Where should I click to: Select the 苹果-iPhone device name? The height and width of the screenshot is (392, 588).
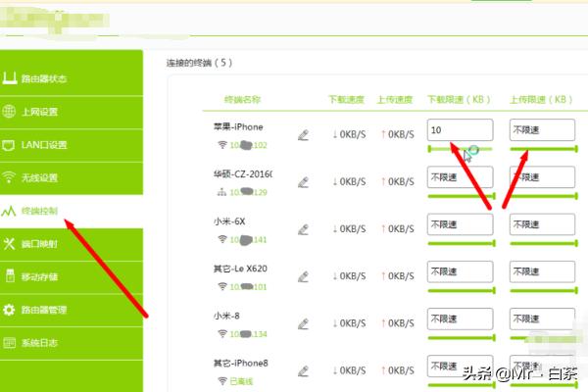pos(238,126)
